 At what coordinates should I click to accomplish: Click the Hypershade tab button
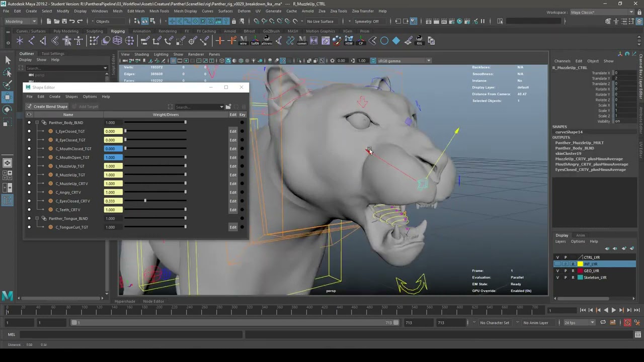coord(125,301)
